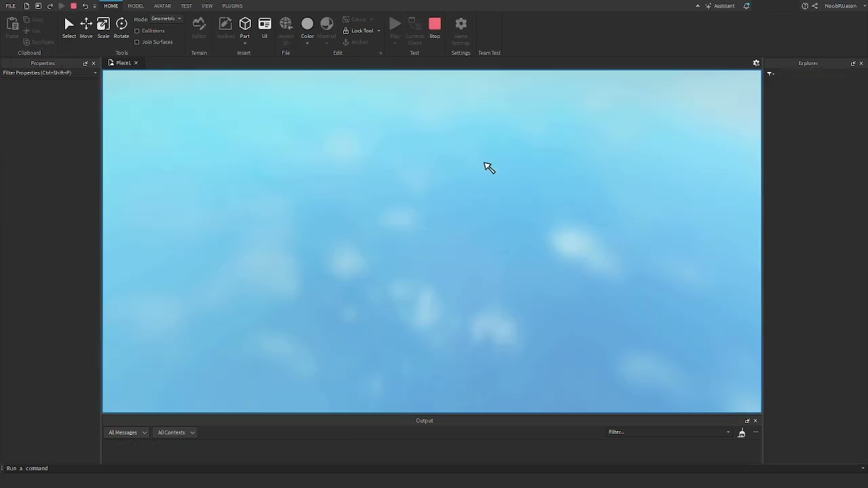Expand the quick access toolbar customize arrow
Image resolution: width=868 pixels, height=488 pixels.
[95, 6]
